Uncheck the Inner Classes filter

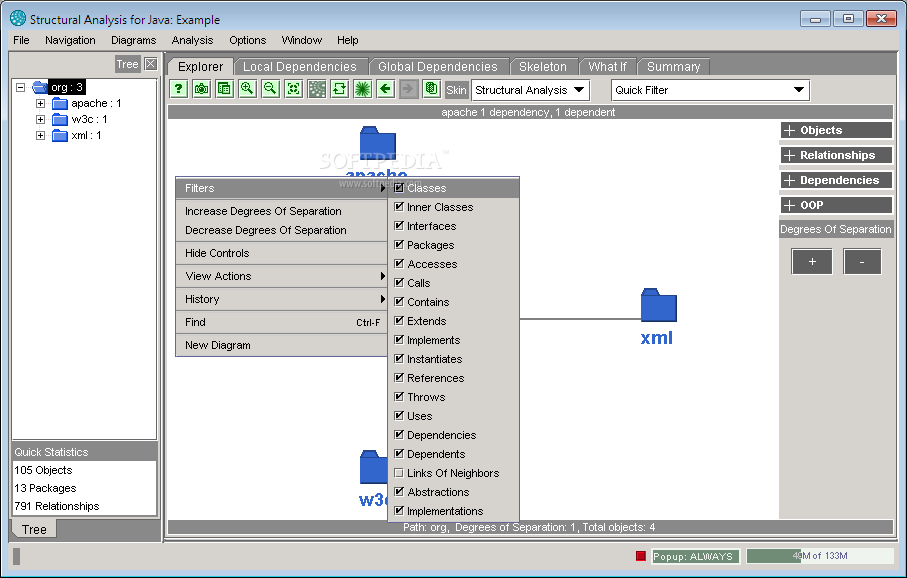point(399,207)
